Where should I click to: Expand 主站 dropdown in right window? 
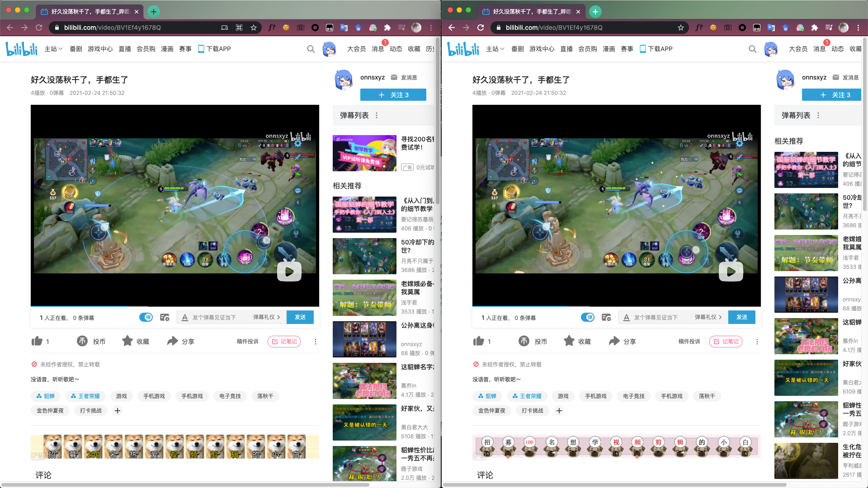[495, 49]
